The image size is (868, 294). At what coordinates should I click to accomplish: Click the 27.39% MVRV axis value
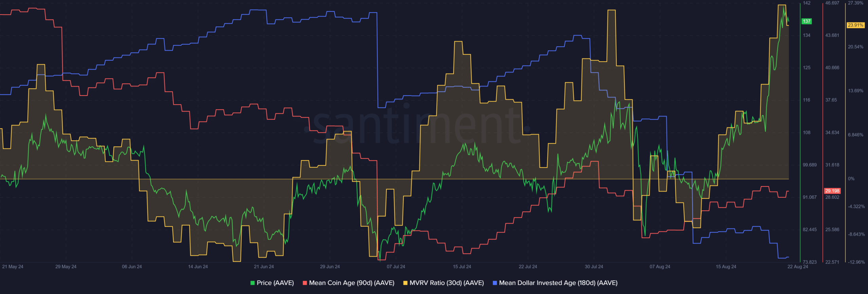coord(855,3)
